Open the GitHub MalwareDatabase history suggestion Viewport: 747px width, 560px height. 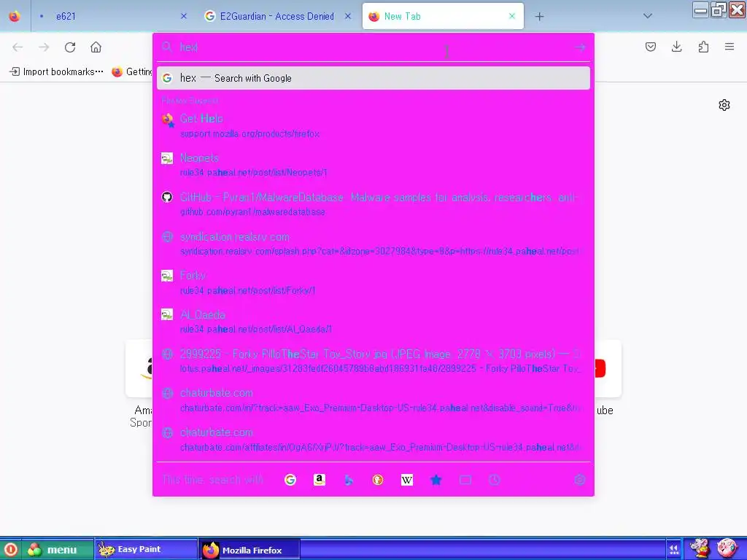[x=373, y=204]
